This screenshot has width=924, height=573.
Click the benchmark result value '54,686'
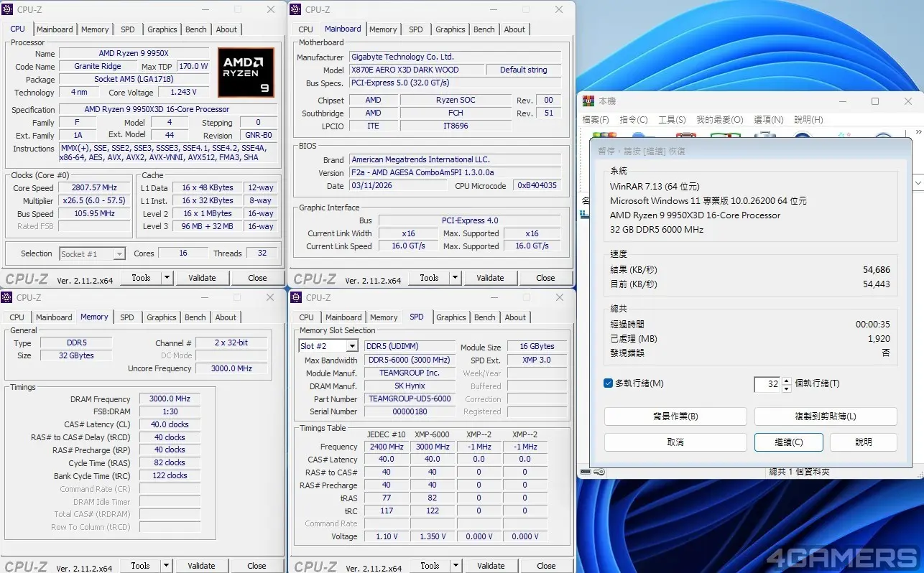click(877, 270)
